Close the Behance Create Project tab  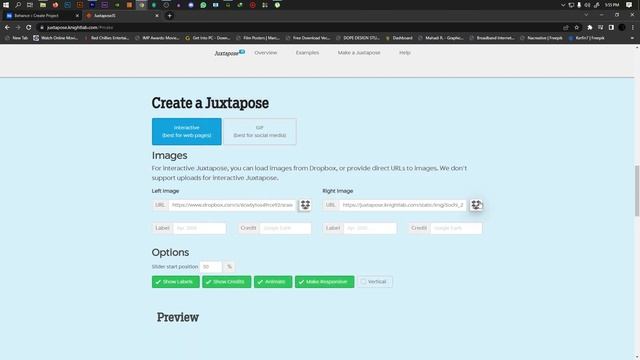77,16
